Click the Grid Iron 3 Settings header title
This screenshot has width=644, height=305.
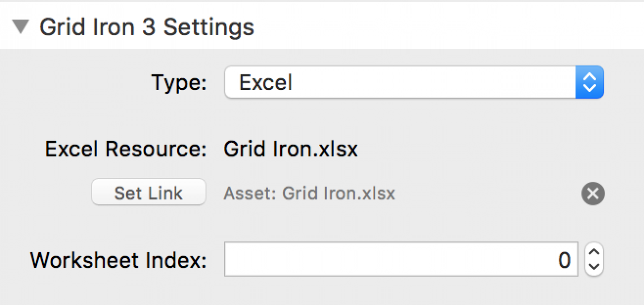point(147,27)
